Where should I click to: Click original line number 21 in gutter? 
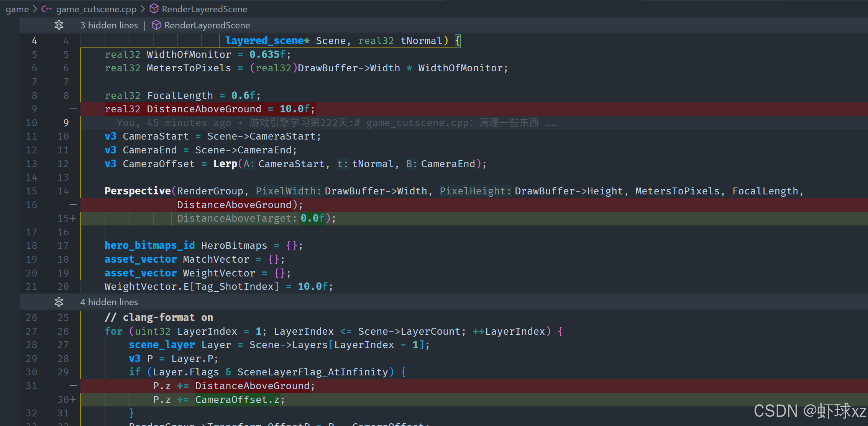click(x=31, y=286)
